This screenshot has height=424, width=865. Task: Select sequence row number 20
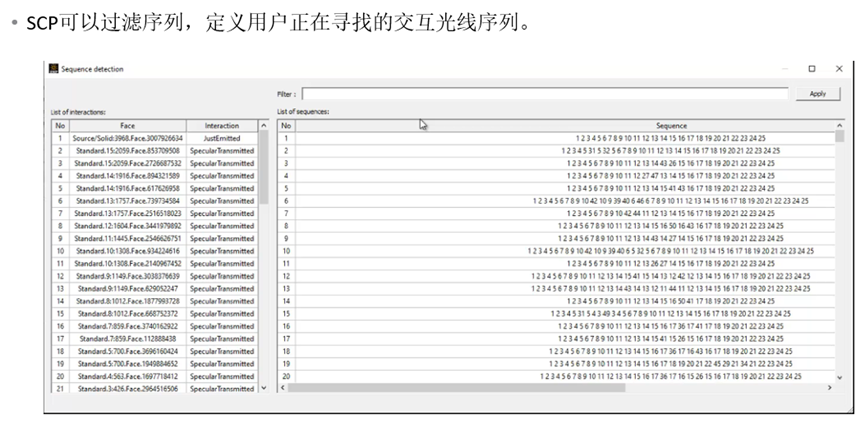coord(556,377)
